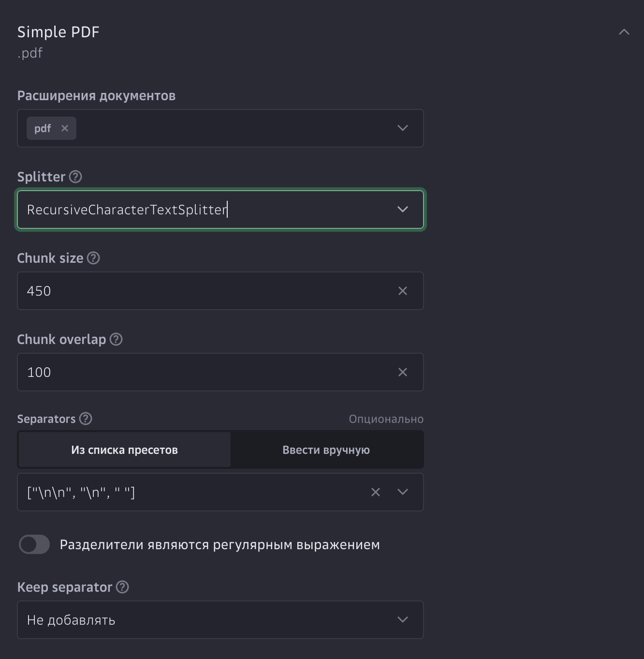Viewport: 644px width, 659px height.
Task: Toggle the regular expression separators switch
Action: [34, 544]
